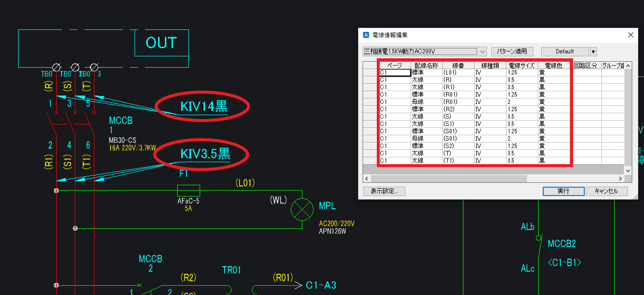This screenshot has width=644, height=295.
Task: Select the F1 fuse symbol
Action: coord(188,191)
